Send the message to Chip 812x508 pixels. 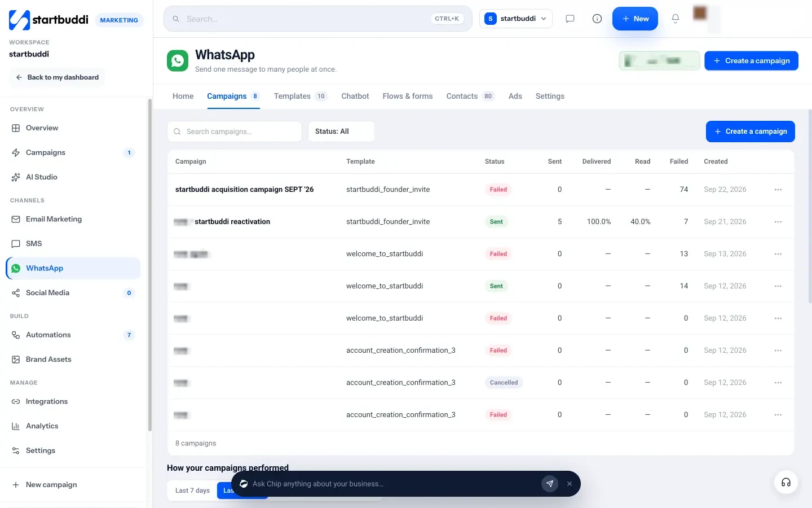(550, 484)
